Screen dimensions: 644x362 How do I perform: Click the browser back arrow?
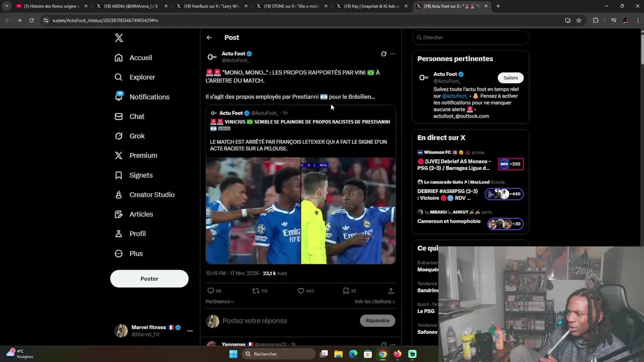[x=7, y=20]
